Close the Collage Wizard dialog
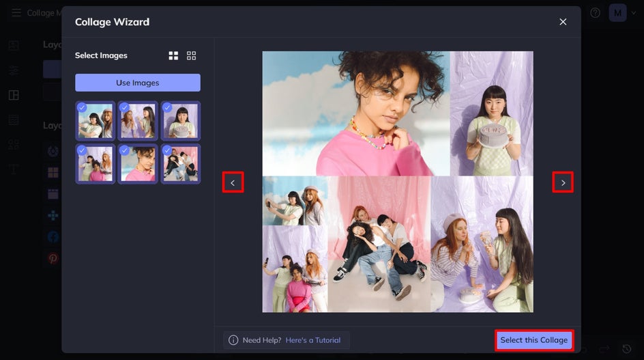 click(x=563, y=22)
